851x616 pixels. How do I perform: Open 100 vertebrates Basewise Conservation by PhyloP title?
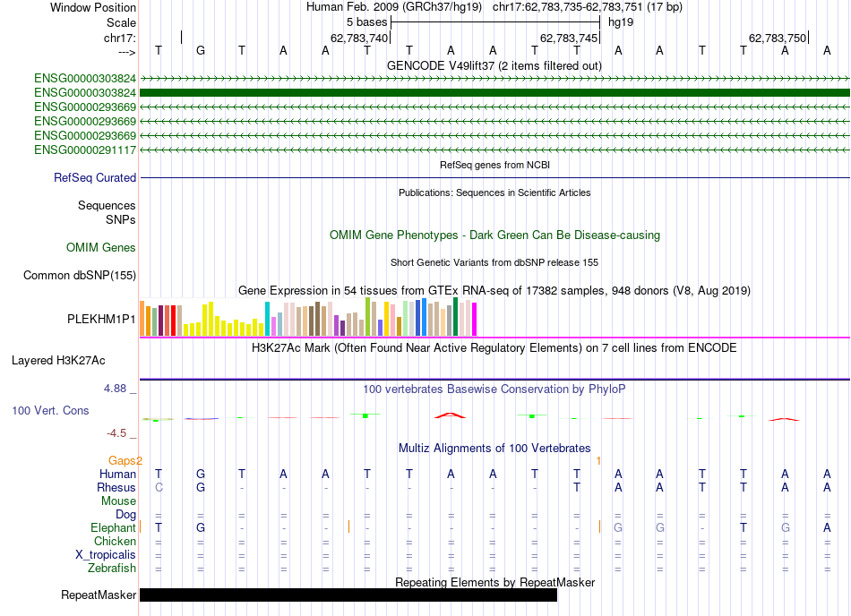494,389
